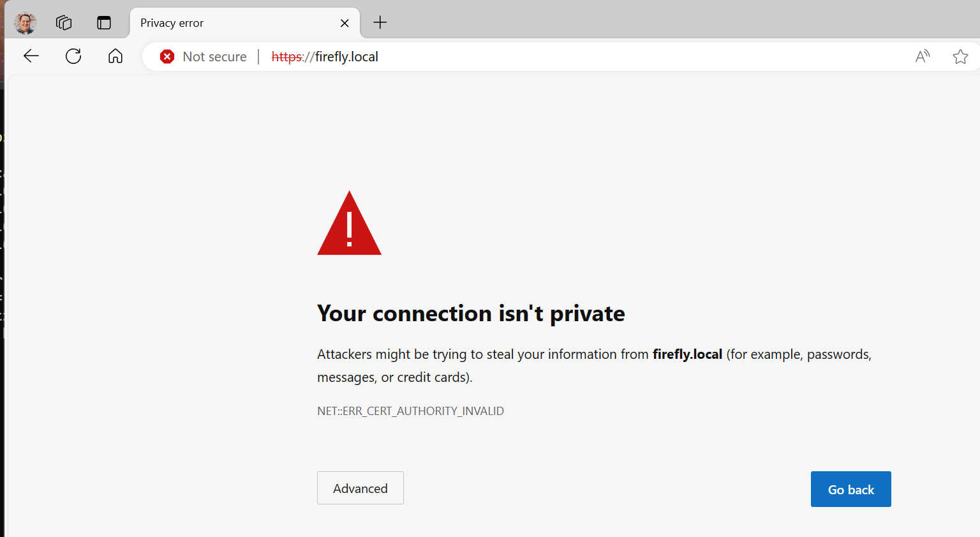This screenshot has width=980, height=537.
Task: Open a new tab with plus button
Action: click(380, 23)
